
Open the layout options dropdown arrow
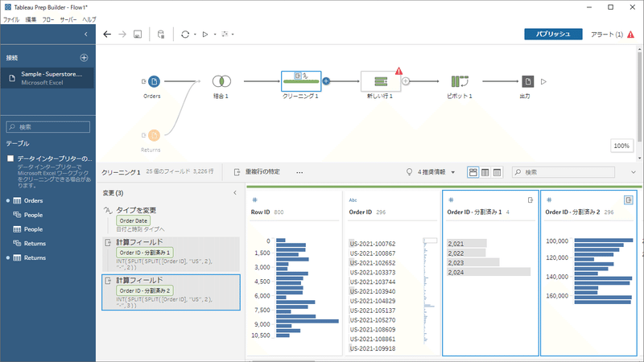(233, 35)
